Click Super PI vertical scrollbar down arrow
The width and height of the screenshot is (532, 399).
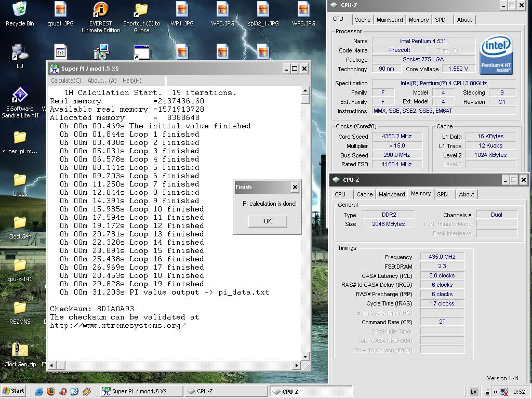pyautogui.click(x=305, y=357)
